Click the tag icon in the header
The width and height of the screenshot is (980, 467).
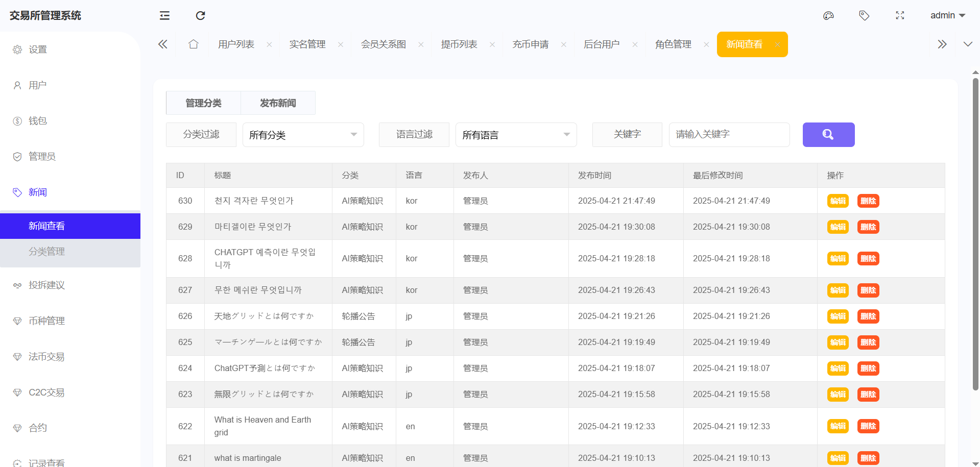[864, 15]
